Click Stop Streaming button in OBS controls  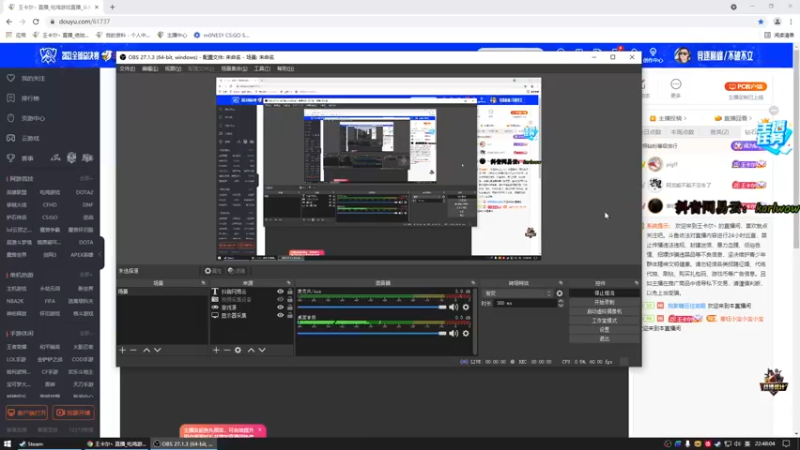604,293
